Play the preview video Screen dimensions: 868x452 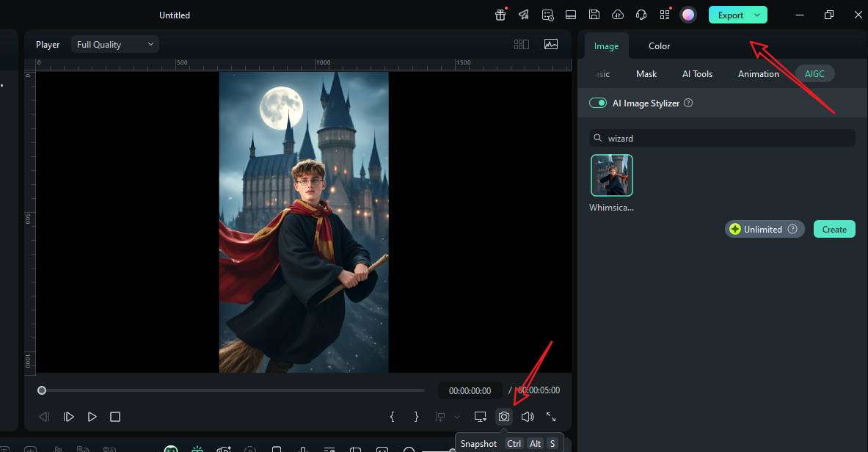point(92,417)
